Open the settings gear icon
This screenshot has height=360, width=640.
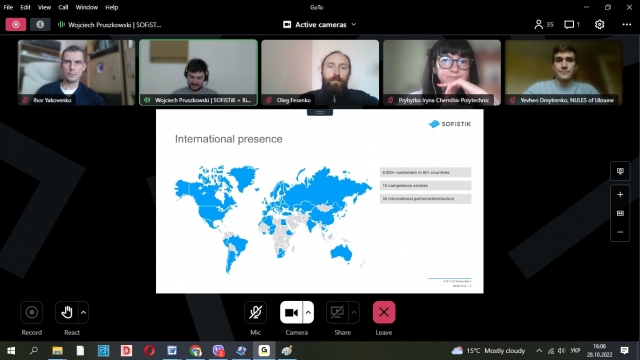click(599, 24)
